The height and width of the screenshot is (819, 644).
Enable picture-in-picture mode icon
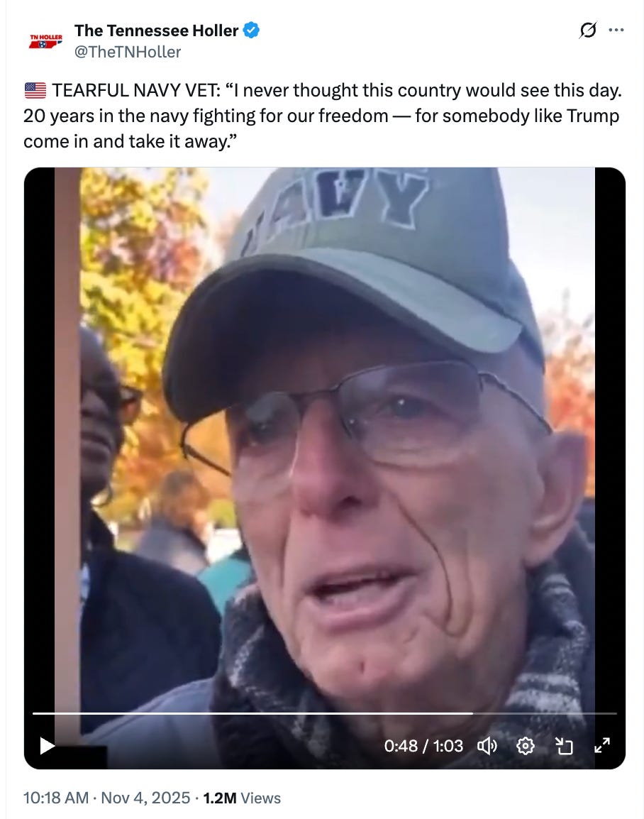(x=564, y=746)
